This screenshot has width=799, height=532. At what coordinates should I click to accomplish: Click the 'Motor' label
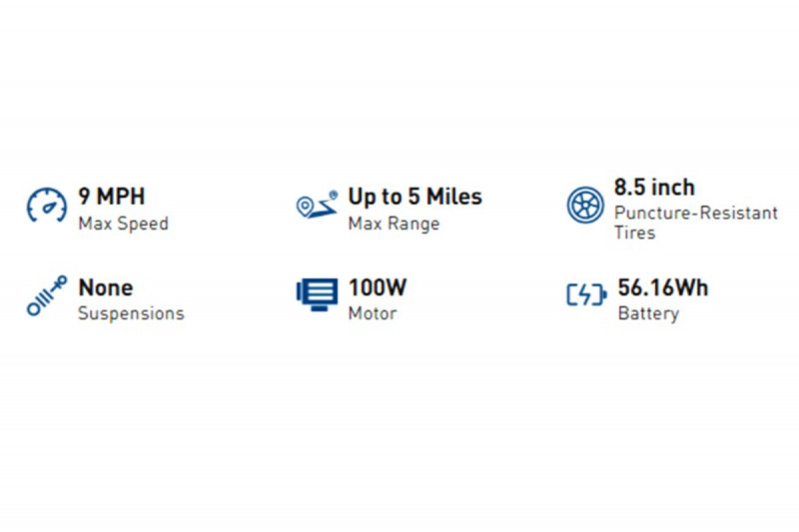click(372, 313)
